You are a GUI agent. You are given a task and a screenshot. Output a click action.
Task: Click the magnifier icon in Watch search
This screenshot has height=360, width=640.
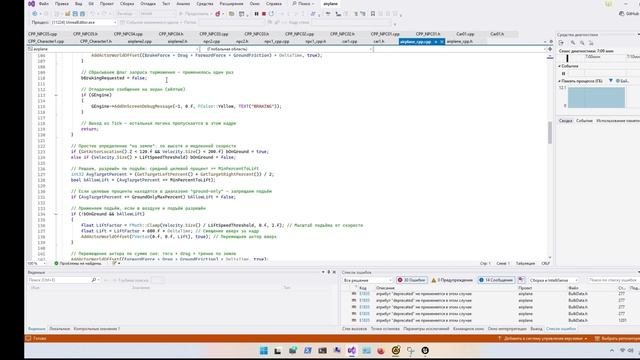94,280
